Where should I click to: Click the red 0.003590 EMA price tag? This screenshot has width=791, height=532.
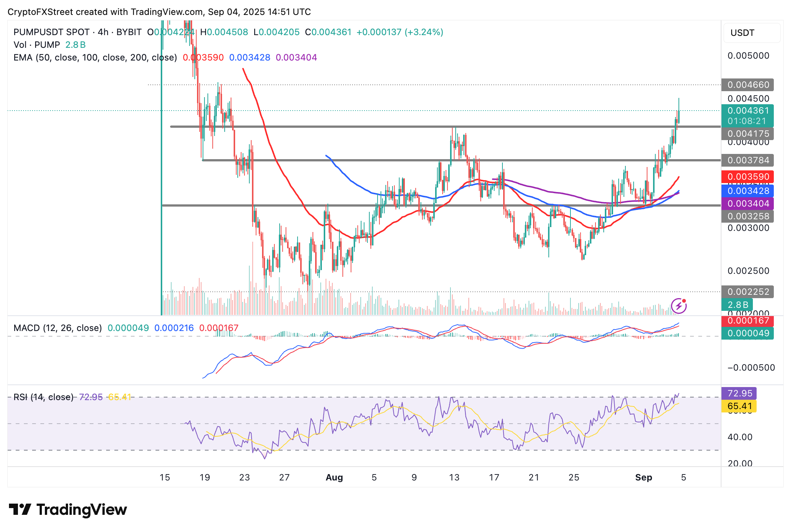coord(747,177)
